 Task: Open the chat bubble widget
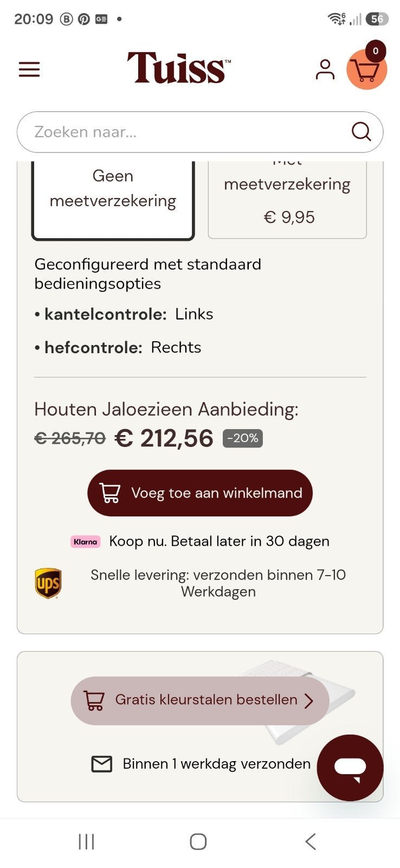pyautogui.click(x=350, y=768)
